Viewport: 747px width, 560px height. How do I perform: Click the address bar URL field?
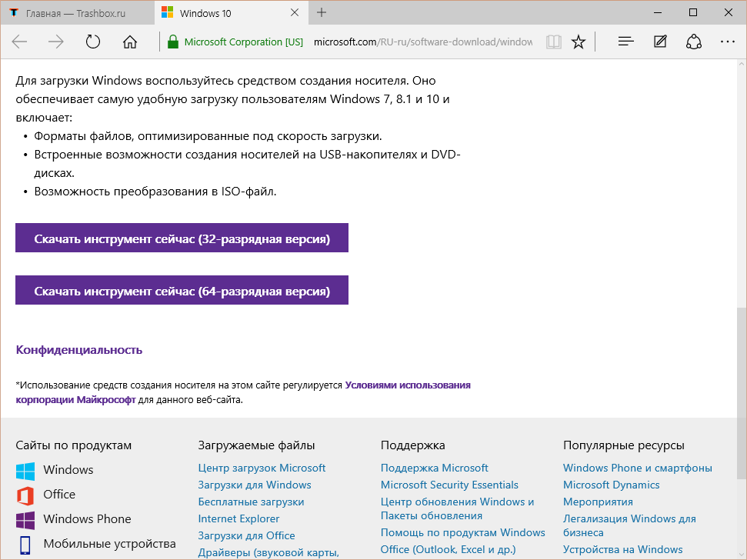[422, 42]
